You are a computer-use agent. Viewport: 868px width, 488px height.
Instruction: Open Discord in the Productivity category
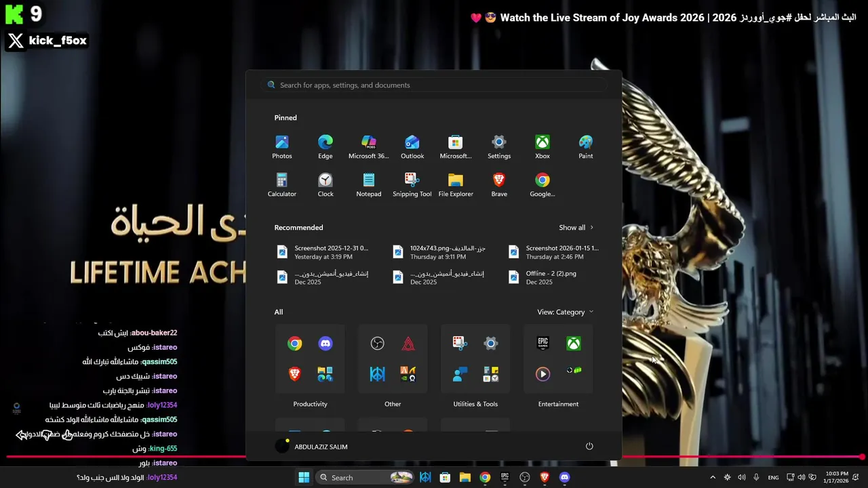click(325, 344)
